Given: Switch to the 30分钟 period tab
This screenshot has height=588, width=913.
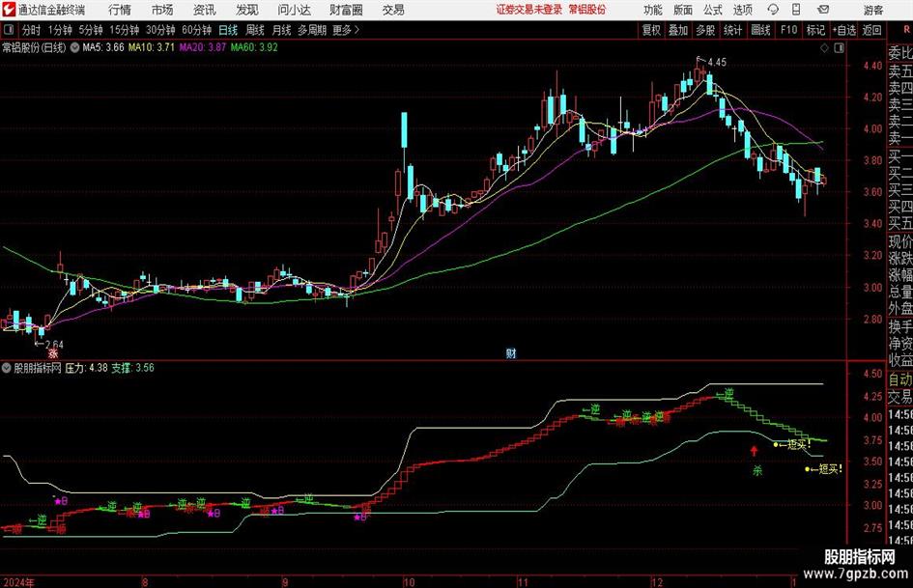Looking at the screenshot, I should pos(160,30).
